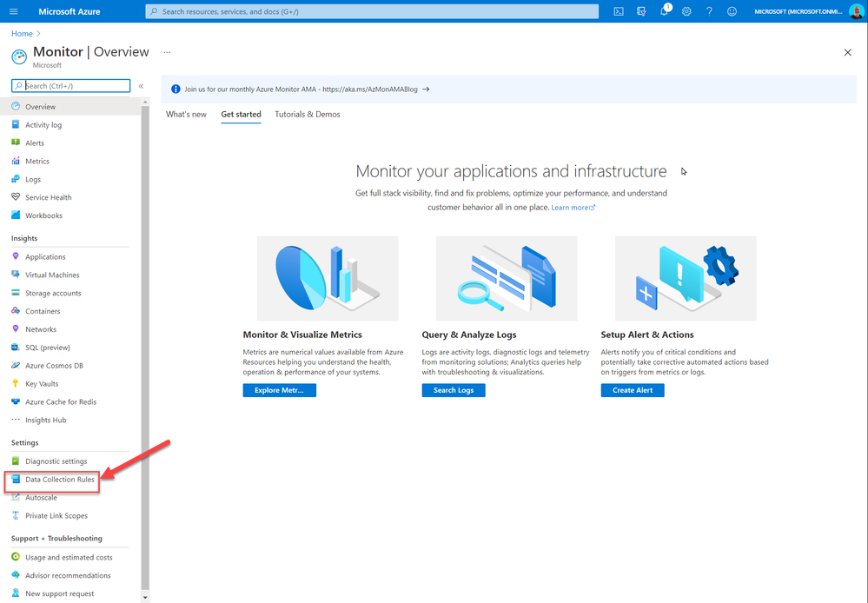The image size is (868, 603).
Task: Click the Autoscale icon
Action: tap(16, 497)
